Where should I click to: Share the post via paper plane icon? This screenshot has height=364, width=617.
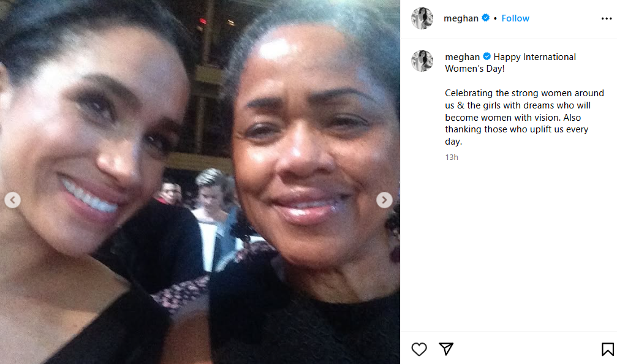446,349
